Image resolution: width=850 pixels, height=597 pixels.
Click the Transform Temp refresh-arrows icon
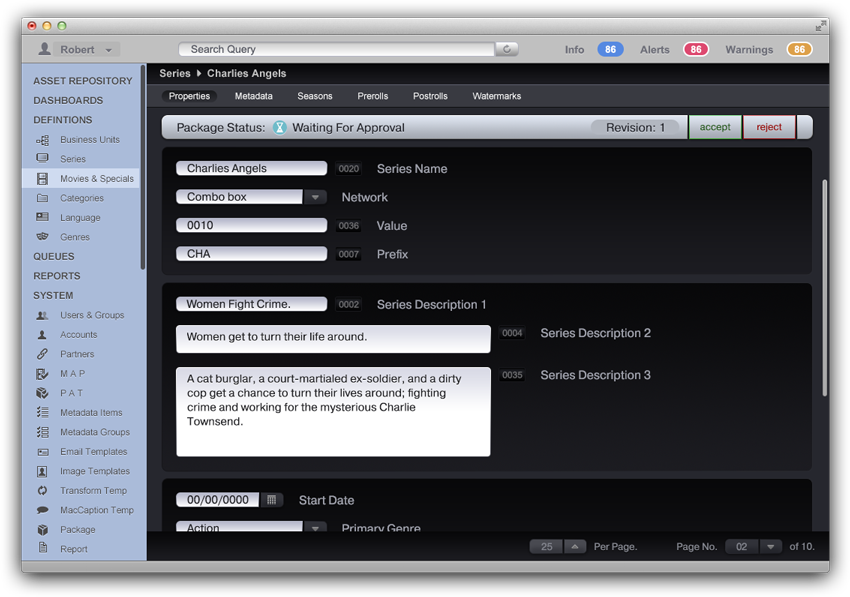pyautogui.click(x=42, y=490)
